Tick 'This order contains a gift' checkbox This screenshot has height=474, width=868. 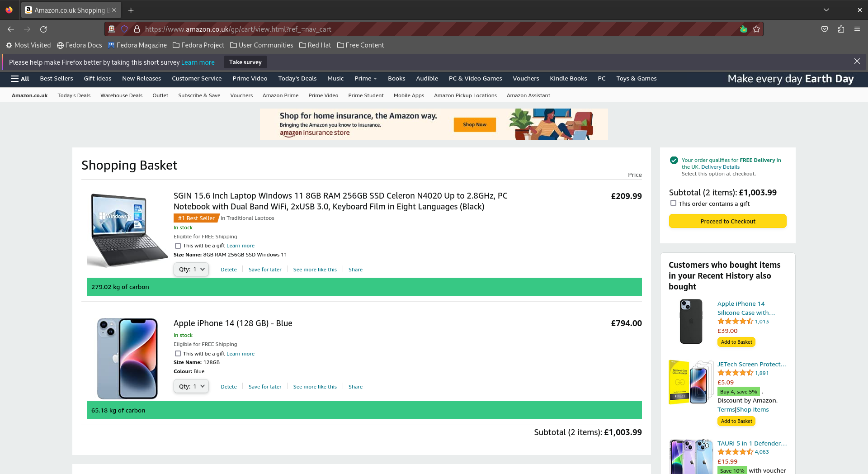point(673,203)
